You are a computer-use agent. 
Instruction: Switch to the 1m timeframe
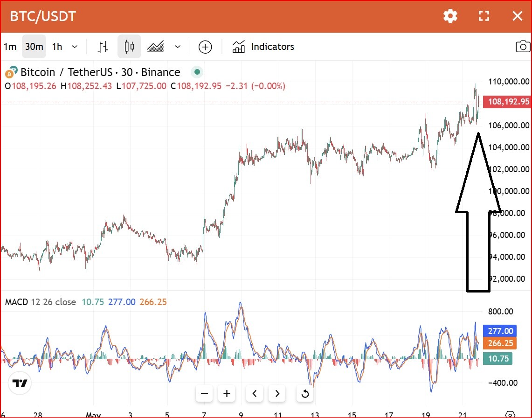point(10,47)
